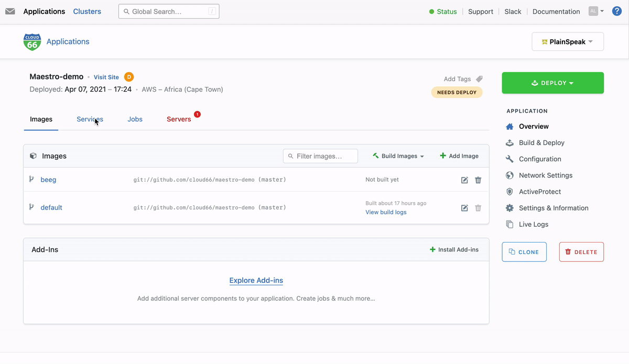Image resolution: width=629 pixels, height=364 pixels.
Task: Click the Explore Add-ins link
Action: [256, 281]
